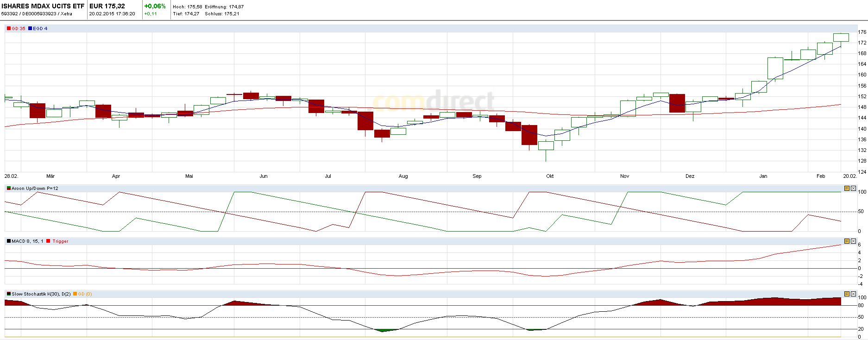
Task: Click the current price EUR 175,32
Action: coord(107,6)
